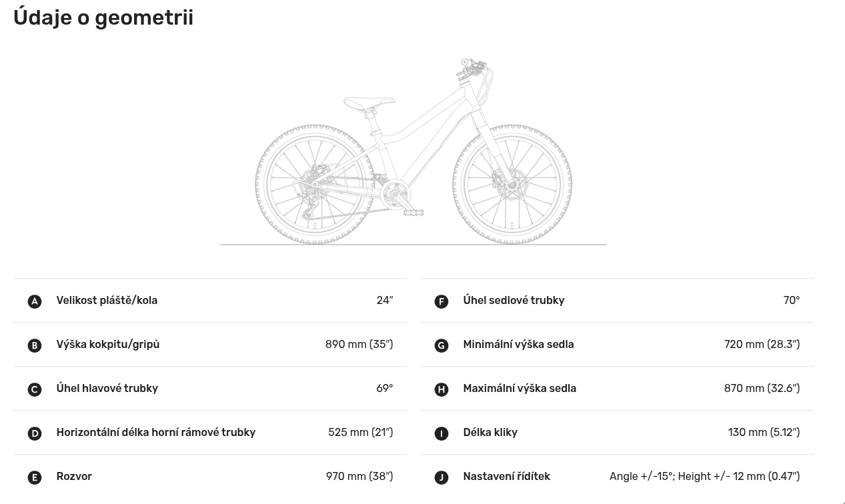Click the 970 mm wheelbase value
This screenshot has width=845, height=504.
359,477
